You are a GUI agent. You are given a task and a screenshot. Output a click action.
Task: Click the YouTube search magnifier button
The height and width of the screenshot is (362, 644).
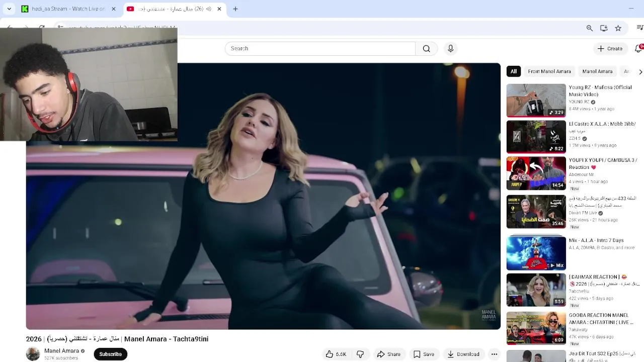[x=426, y=48]
